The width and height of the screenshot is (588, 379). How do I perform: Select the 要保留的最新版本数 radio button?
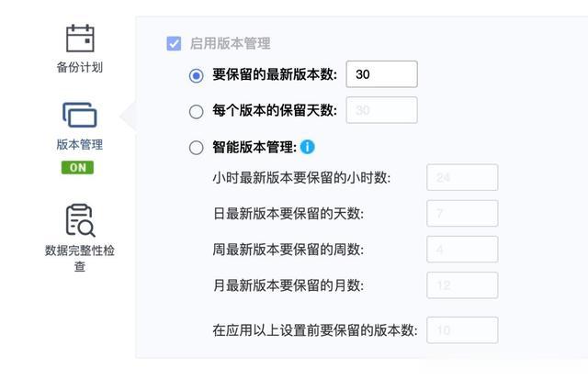(196, 75)
